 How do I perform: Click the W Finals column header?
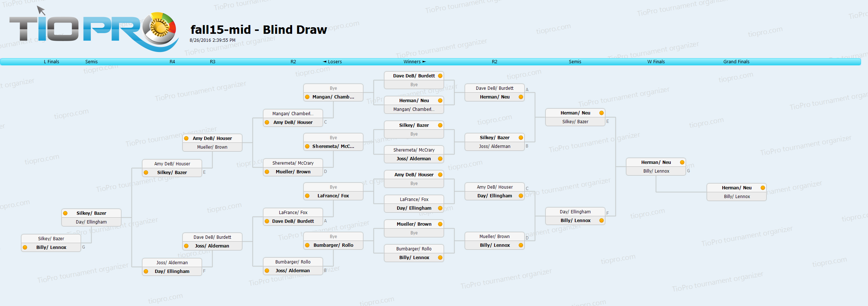tap(656, 62)
